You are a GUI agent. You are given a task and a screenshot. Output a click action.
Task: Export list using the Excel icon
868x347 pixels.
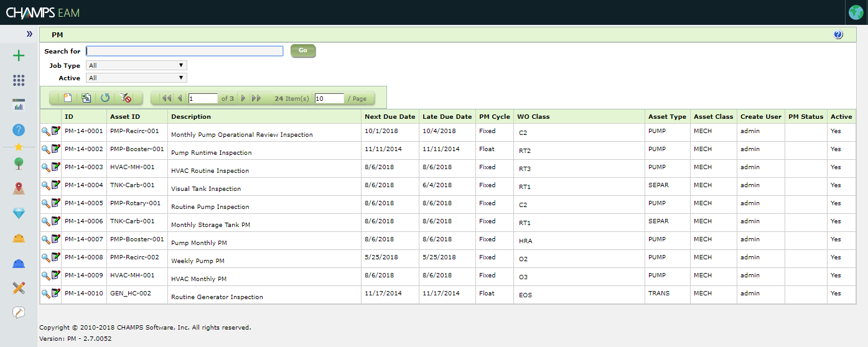pos(86,98)
